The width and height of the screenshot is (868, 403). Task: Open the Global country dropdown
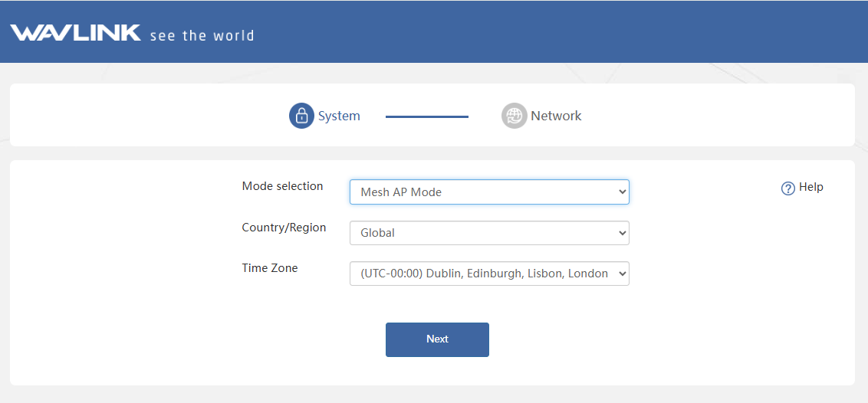489,233
